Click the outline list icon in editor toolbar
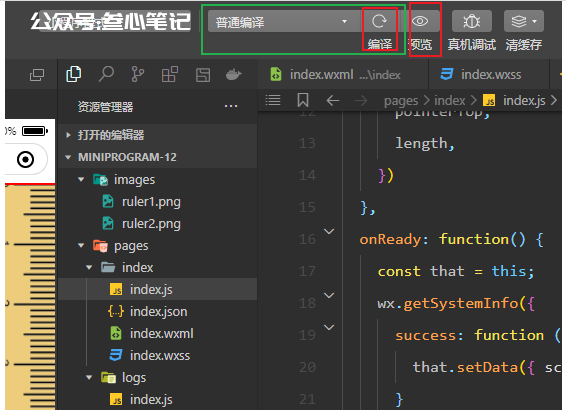The height and width of the screenshot is (412, 566). (x=273, y=100)
